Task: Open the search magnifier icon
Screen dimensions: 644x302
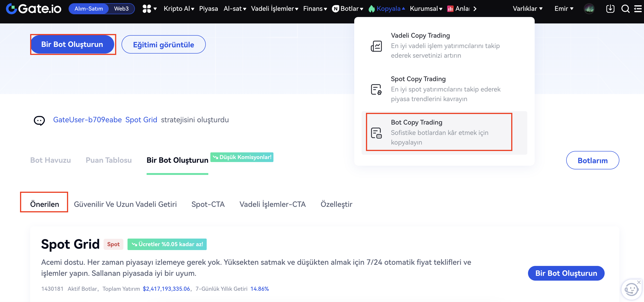Action: 625,9
